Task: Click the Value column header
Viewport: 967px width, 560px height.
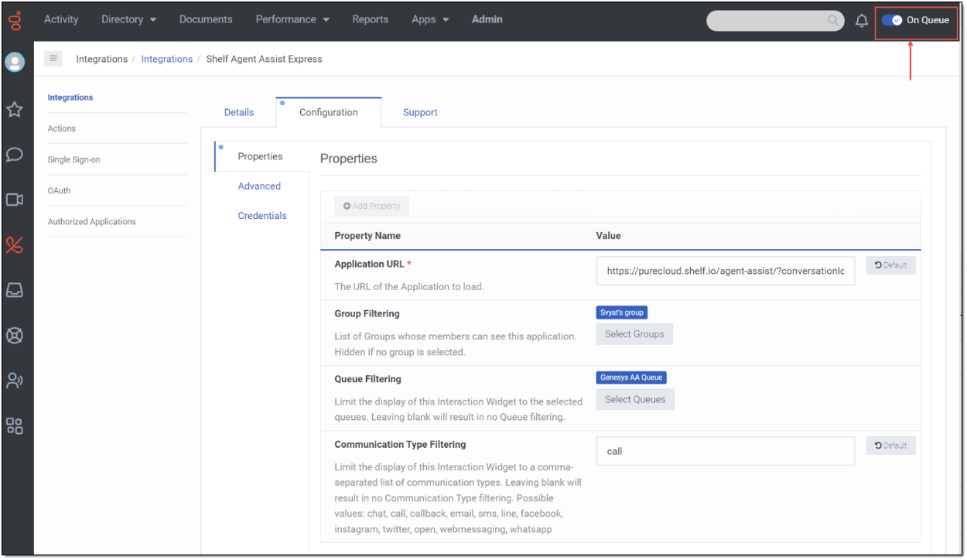Action: click(x=608, y=235)
